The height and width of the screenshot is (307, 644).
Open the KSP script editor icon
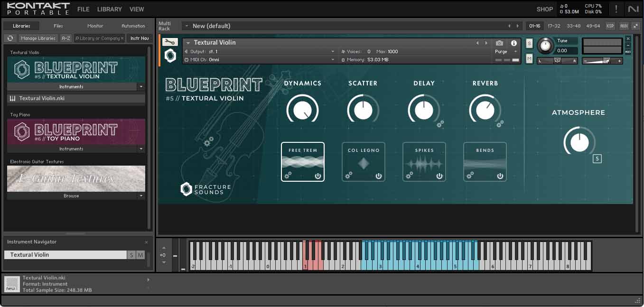tap(610, 26)
